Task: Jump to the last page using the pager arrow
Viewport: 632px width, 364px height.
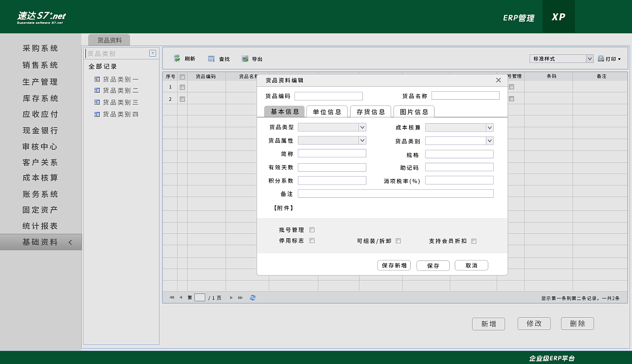Action: pyautogui.click(x=240, y=297)
